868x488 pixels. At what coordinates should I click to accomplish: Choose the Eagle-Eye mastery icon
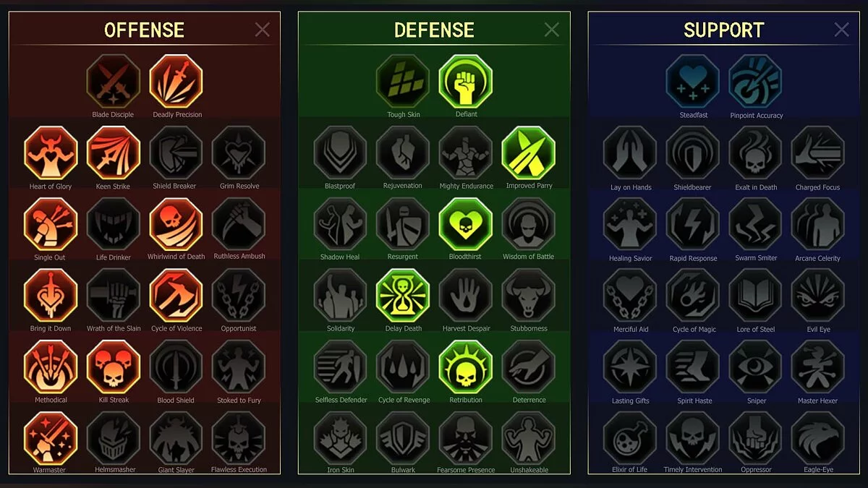818,438
